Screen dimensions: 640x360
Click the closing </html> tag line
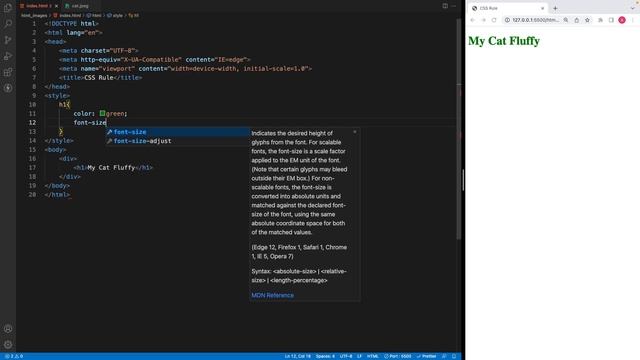57,195
